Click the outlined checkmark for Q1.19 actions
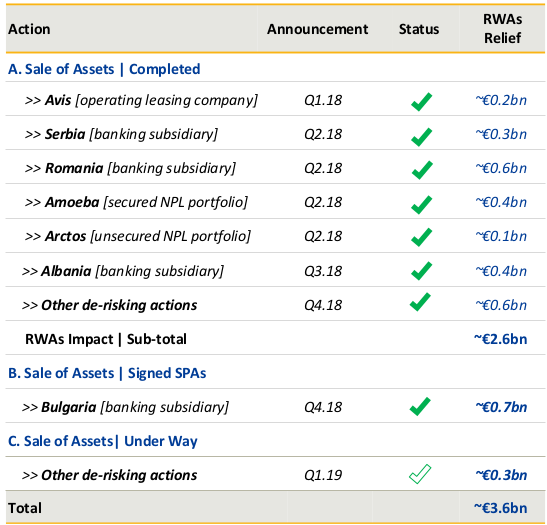Screen dimensions: 547x525 click(x=420, y=474)
